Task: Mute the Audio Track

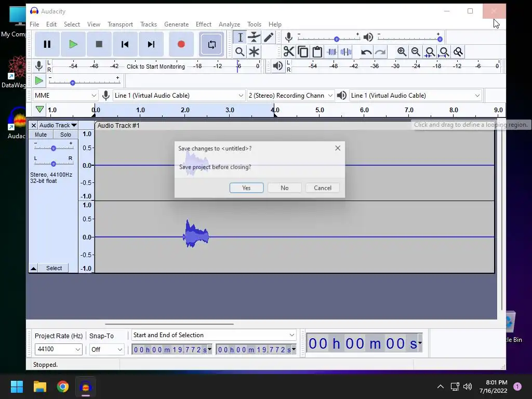Action: (x=41, y=135)
